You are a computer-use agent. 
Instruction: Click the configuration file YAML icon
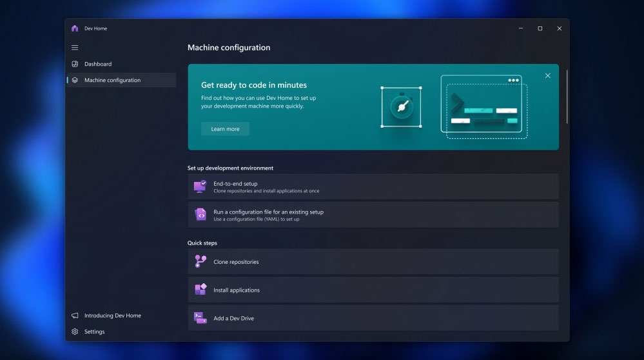(x=200, y=215)
